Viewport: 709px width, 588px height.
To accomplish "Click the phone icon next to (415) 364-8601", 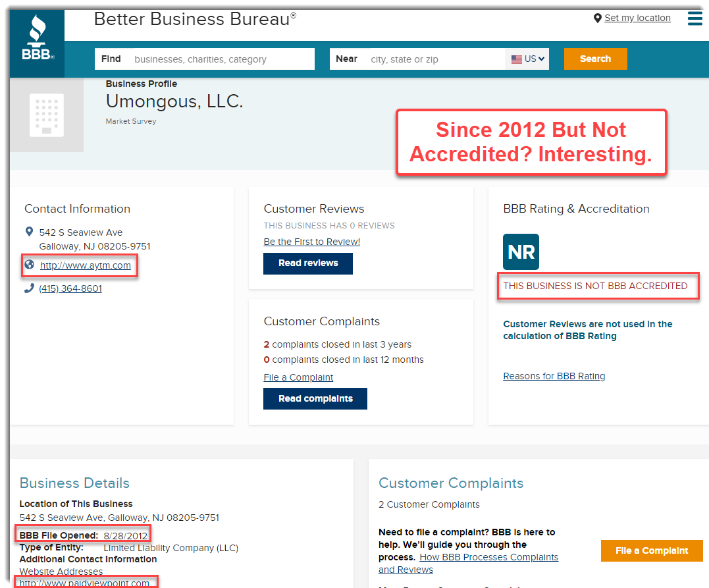I will coord(29,288).
